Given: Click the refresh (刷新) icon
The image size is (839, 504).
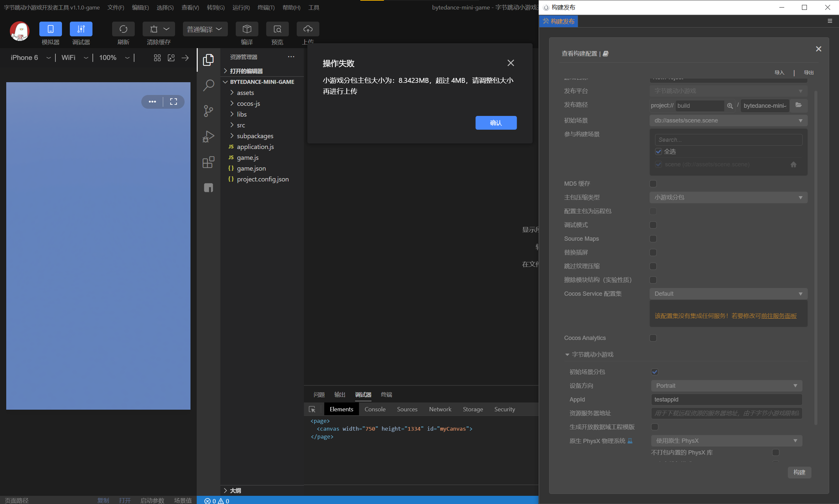Looking at the screenshot, I should pyautogui.click(x=123, y=29).
